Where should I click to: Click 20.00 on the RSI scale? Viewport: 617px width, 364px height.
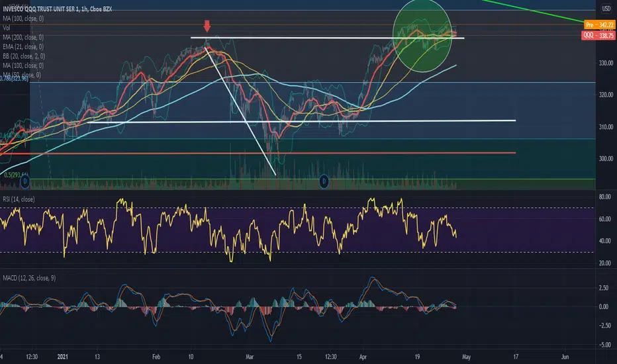pyautogui.click(x=605, y=263)
